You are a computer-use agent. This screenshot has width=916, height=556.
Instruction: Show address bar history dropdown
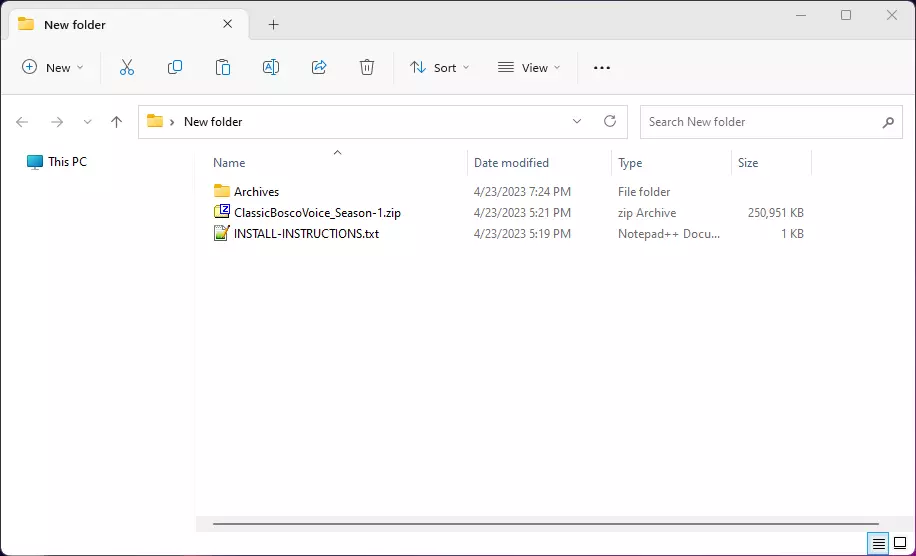577,121
